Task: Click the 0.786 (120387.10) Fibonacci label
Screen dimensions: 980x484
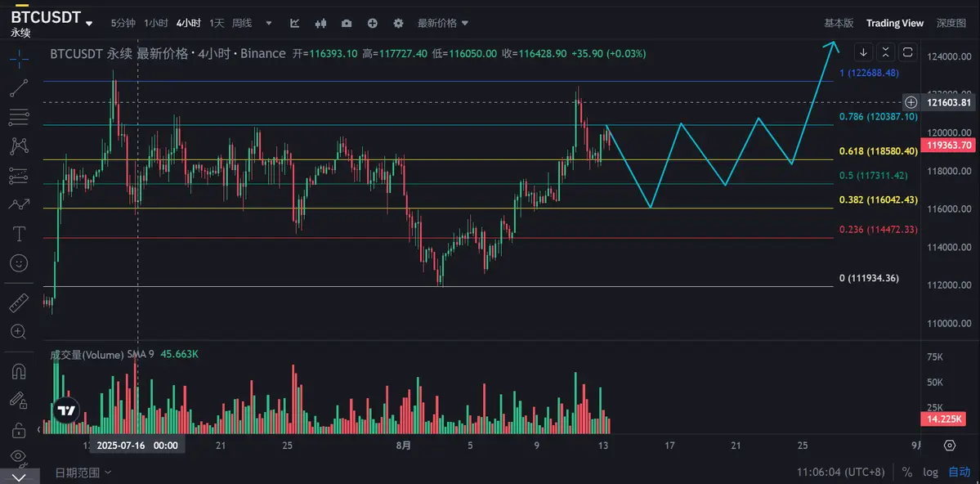Action: pyautogui.click(x=878, y=117)
